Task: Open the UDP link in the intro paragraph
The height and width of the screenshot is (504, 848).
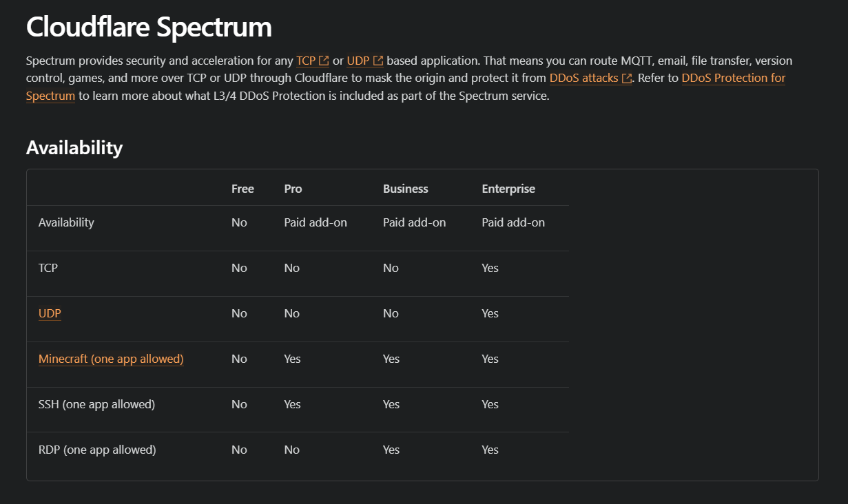Action: 358,61
